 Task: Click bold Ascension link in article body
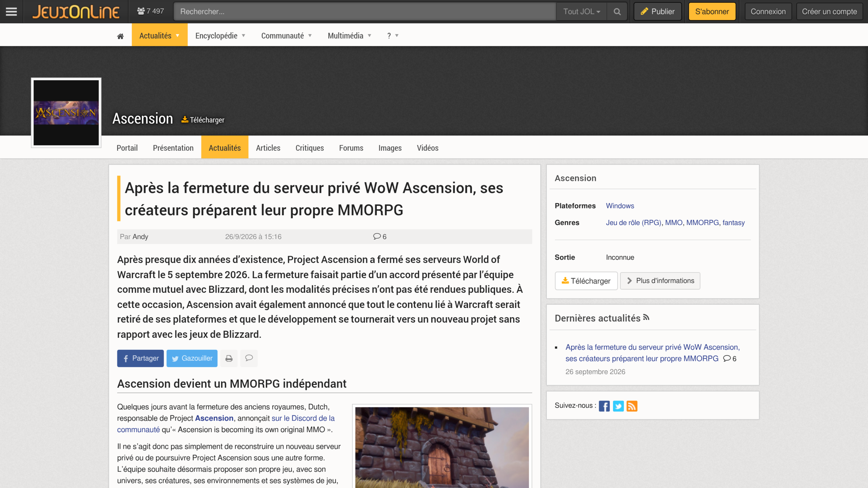coord(214,418)
